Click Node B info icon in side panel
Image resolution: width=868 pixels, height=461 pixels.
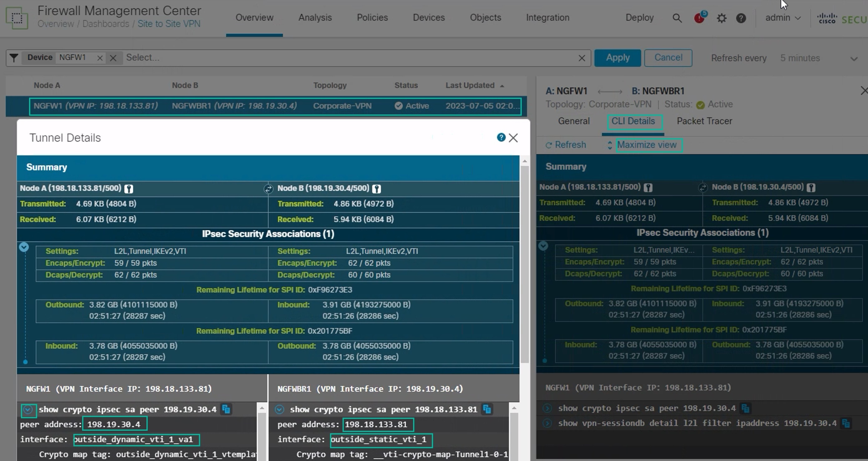tap(811, 188)
